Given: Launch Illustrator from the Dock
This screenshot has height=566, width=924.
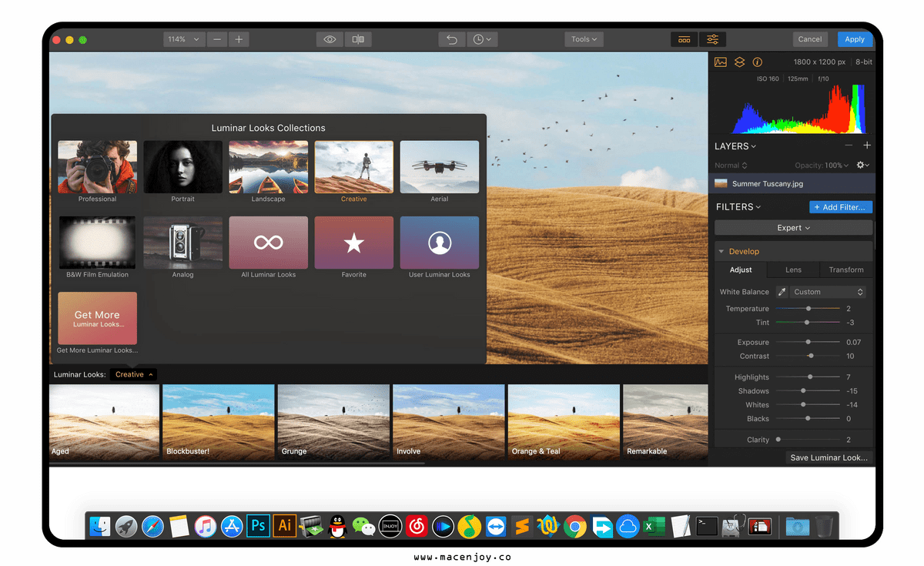Looking at the screenshot, I should (284, 526).
